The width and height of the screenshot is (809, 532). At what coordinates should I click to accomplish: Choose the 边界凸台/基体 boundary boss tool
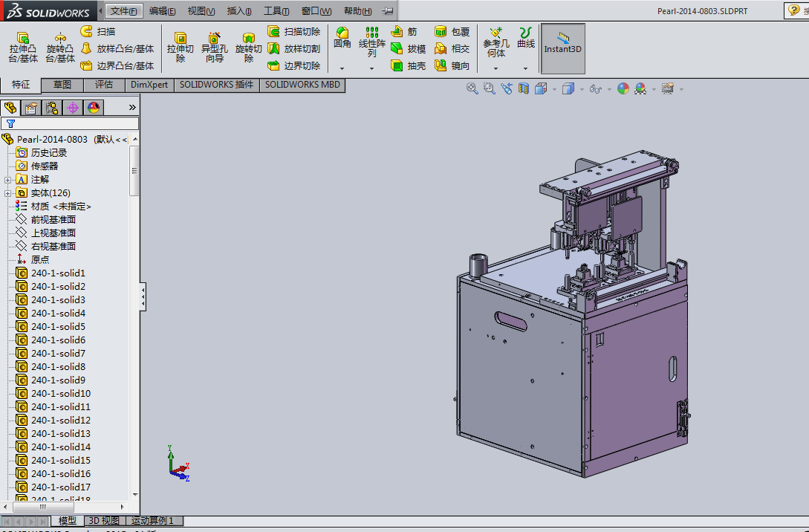click(117, 65)
